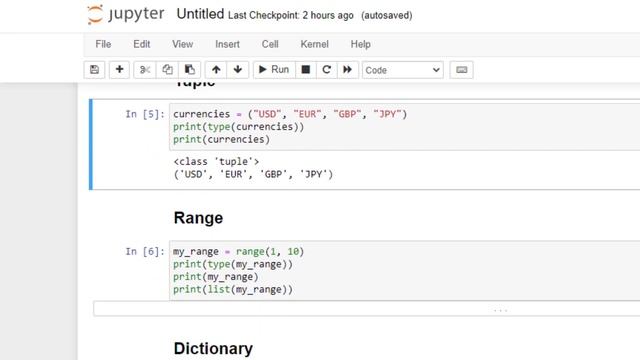
Task: Select the Range heading cell
Action: pyautogui.click(x=198, y=218)
